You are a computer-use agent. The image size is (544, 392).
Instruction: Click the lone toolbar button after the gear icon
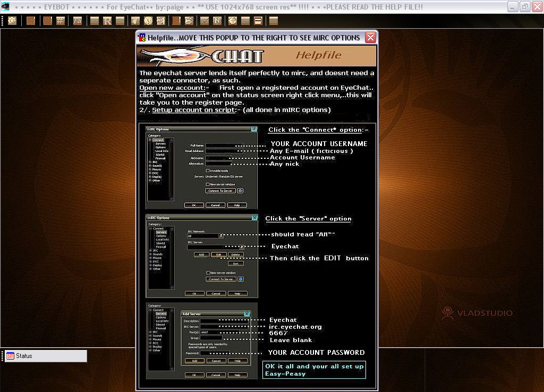pyautogui.click(x=30, y=21)
